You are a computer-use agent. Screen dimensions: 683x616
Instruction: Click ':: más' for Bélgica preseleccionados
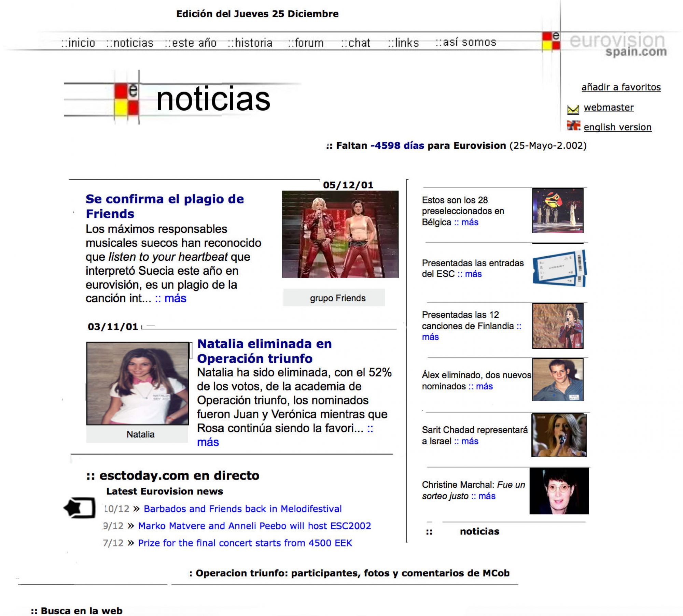pos(466,222)
